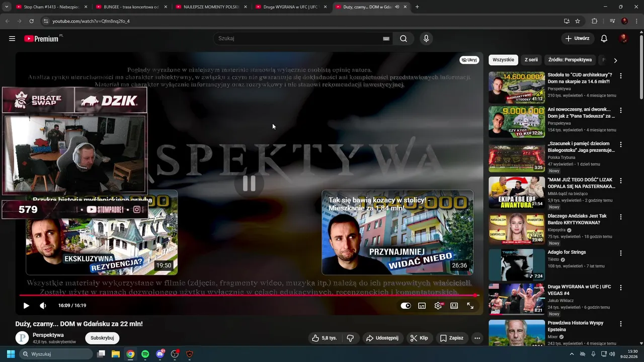Open the on-screen keyboard in the search box
The width and height of the screenshot is (644, 362).
click(386, 39)
